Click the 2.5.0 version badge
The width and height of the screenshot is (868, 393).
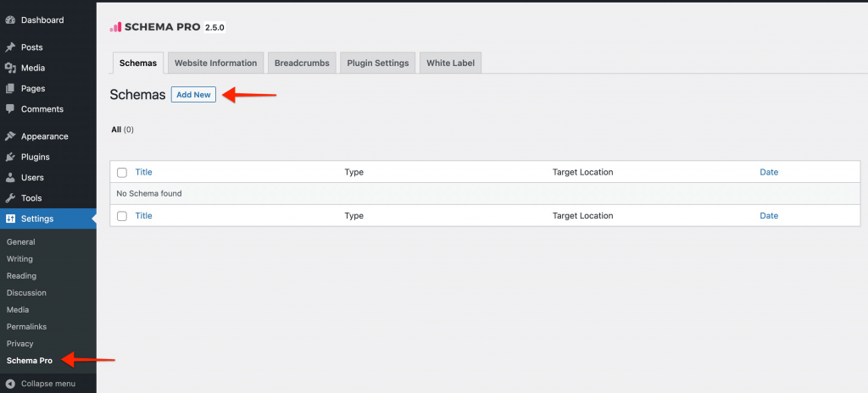point(214,27)
